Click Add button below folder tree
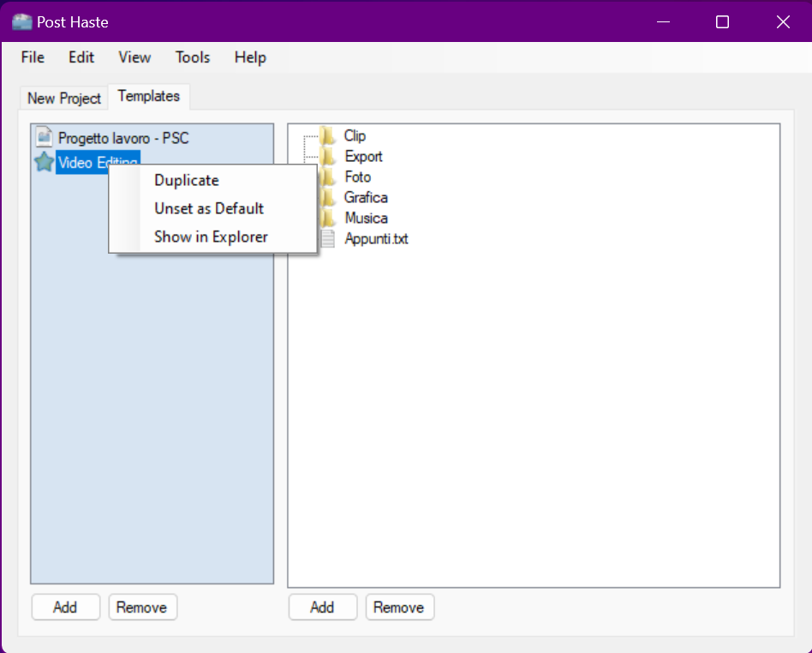 [323, 607]
